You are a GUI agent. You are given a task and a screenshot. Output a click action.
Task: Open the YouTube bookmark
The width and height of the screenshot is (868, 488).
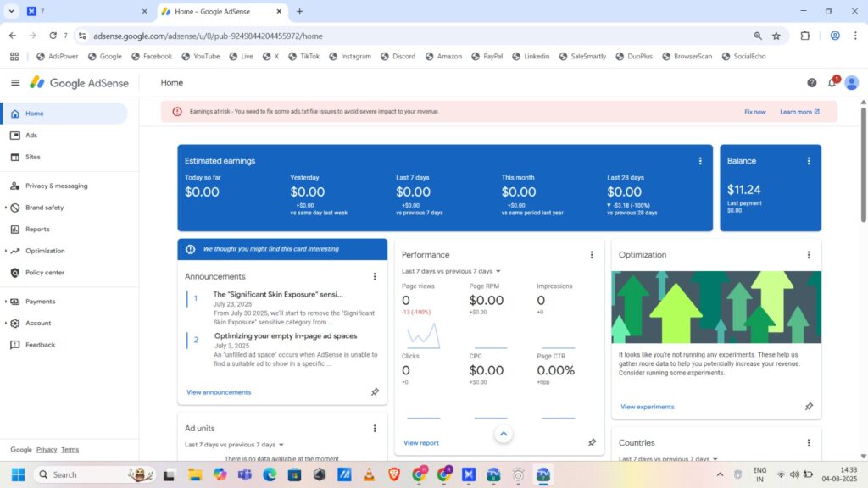pos(200,57)
